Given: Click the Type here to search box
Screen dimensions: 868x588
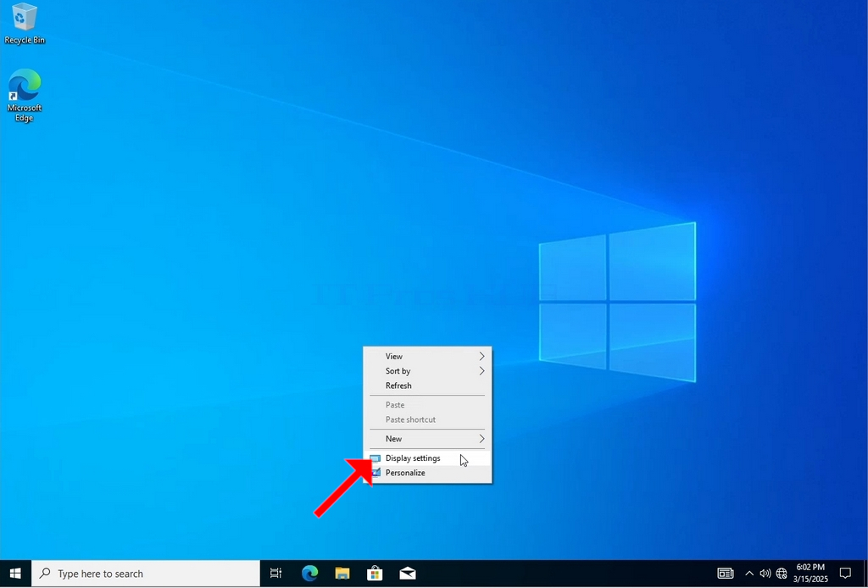Looking at the screenshot, I should tap(146, 574).
